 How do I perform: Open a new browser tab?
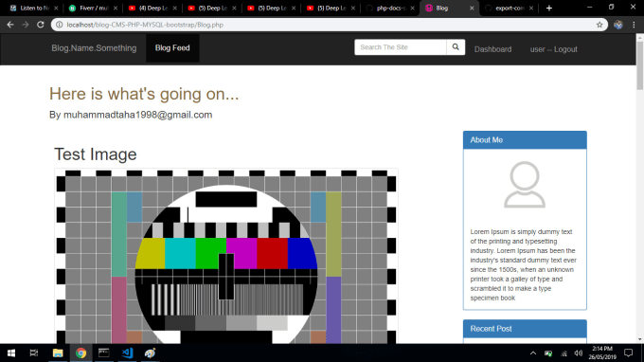[x=549, y=8]
